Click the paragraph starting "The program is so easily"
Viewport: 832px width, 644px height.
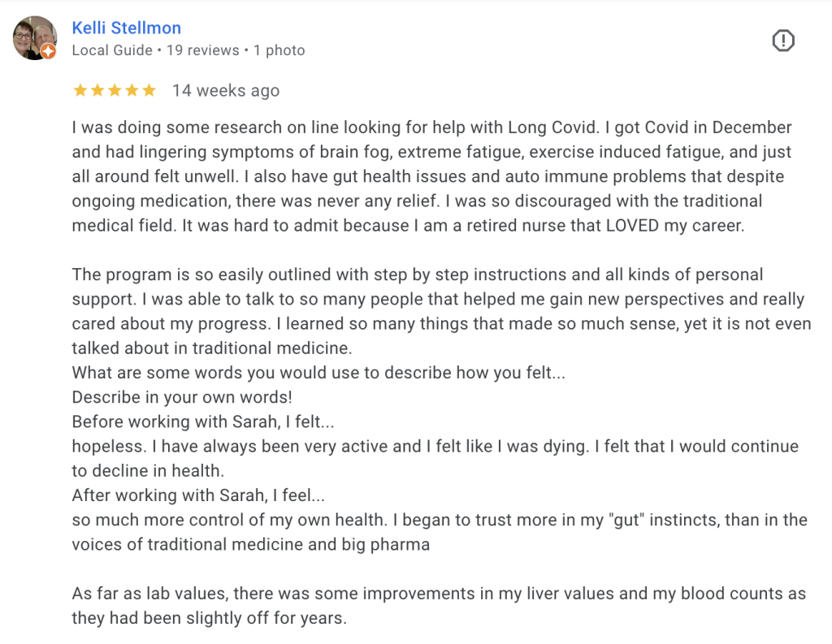click(x=441, y=311)
